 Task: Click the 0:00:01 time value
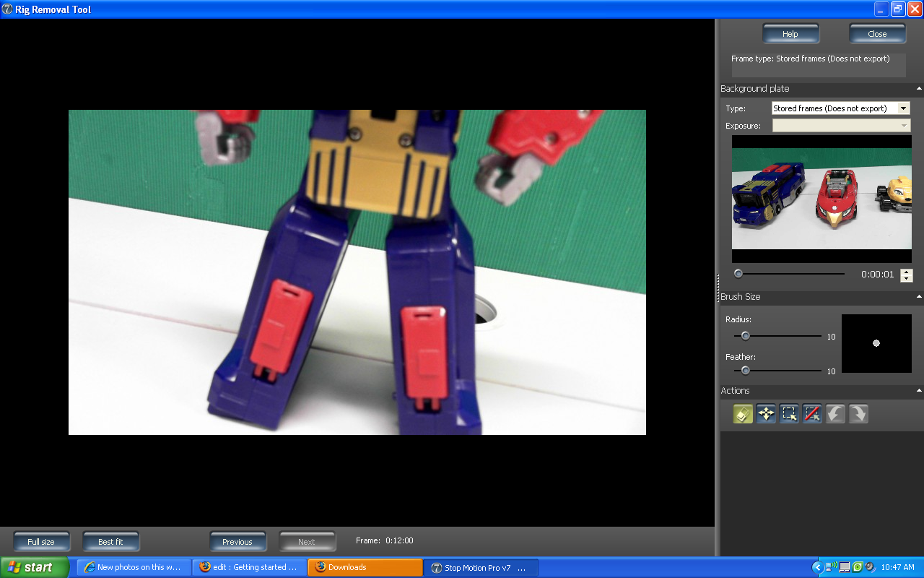878,275
